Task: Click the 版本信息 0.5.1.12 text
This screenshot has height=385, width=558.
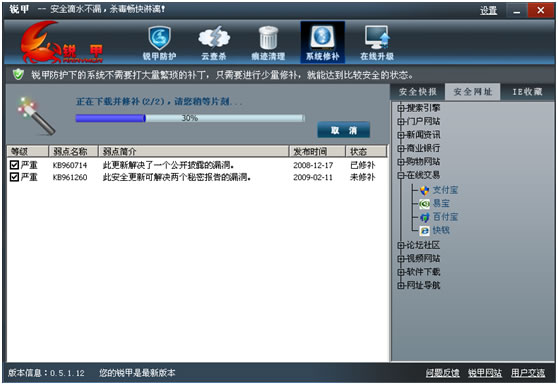Action: 46,373
